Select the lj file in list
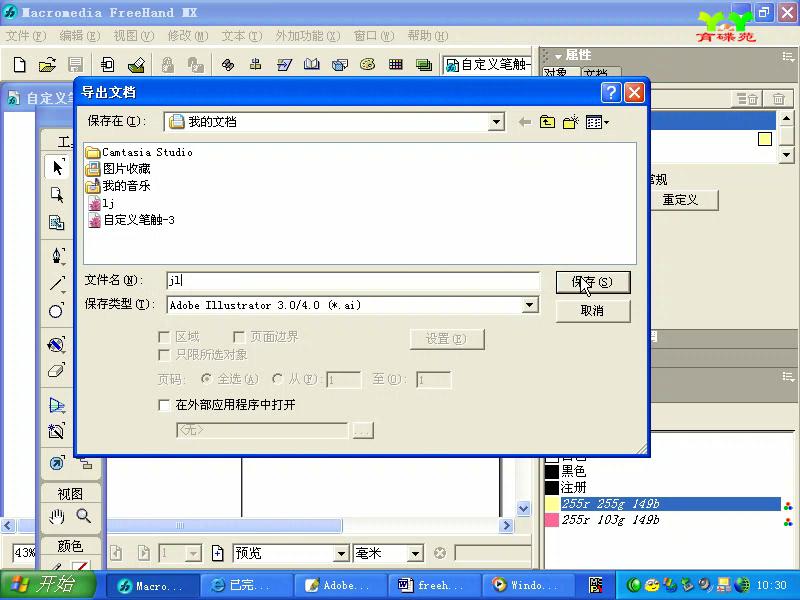This screenshot has width=800, height=600. 101,203
